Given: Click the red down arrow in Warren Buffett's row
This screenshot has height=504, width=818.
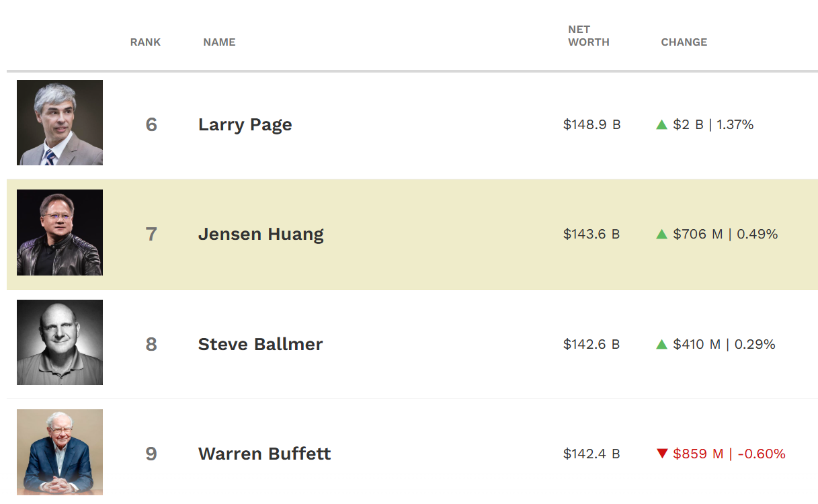Looking at the screenshot, I should tap(661, 454).
